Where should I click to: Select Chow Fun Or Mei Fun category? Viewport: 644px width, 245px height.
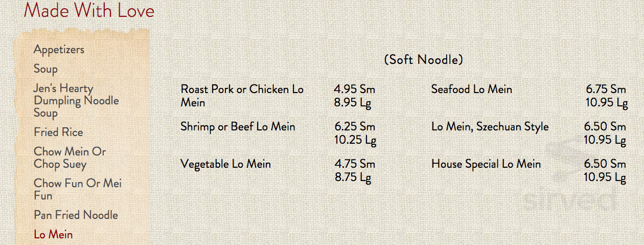[x=78, y=189]
